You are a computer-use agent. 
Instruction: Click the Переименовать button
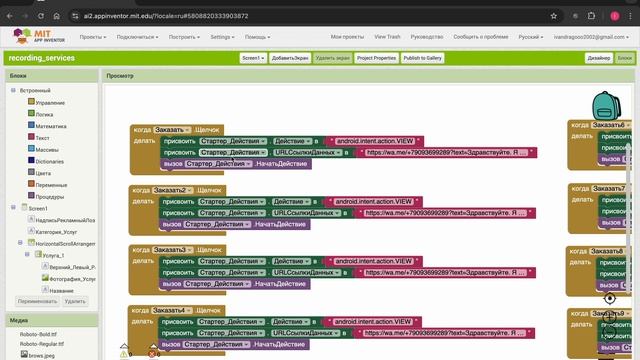[37, 301]
